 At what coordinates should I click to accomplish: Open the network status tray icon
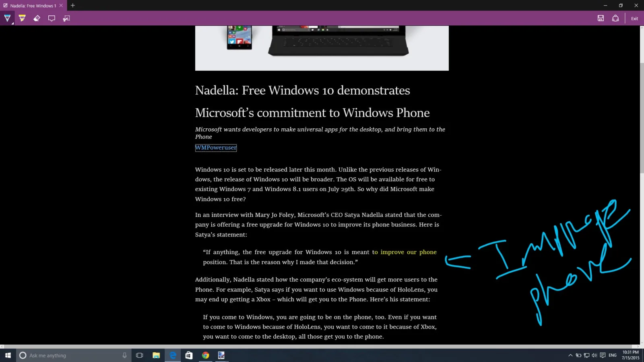click(x=586, y=355)
